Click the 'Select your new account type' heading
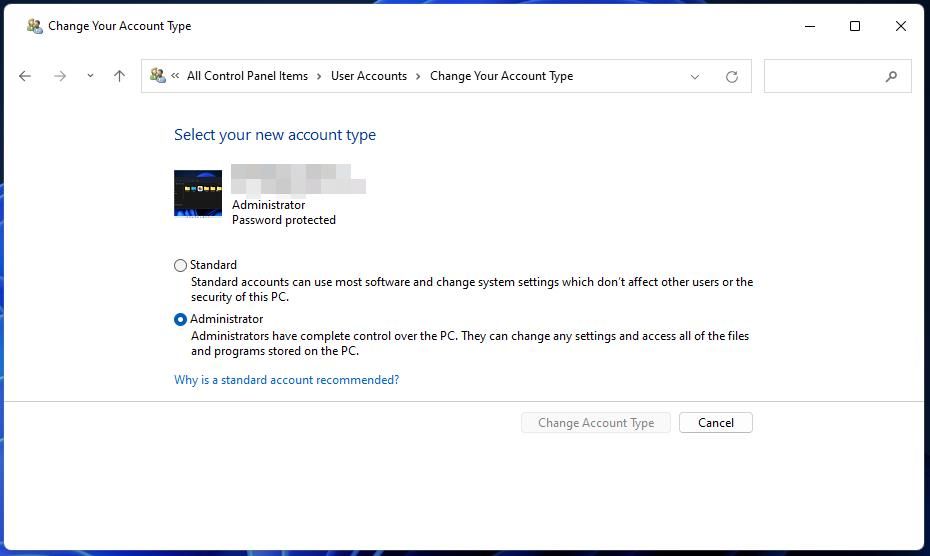This screenshot has height=556, width=930. click(x=275, y=135)
